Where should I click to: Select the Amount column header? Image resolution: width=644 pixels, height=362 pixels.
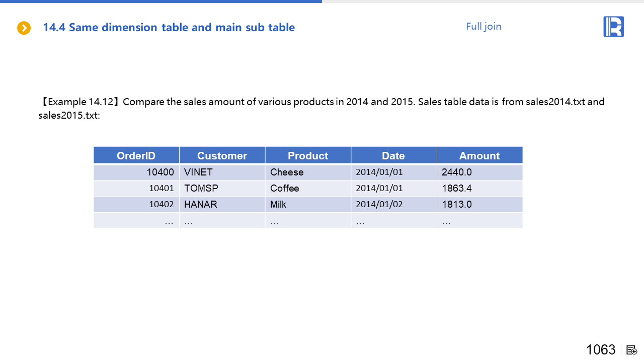click(479, 155)
